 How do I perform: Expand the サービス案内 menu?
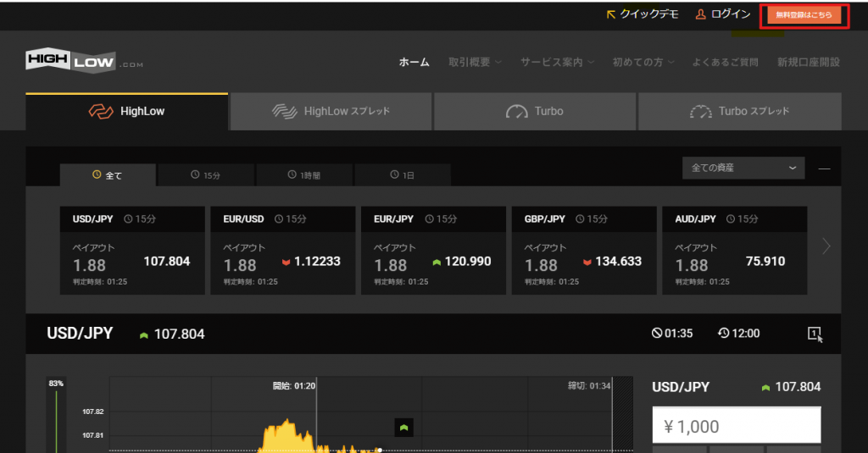click(x=557, y=62)
